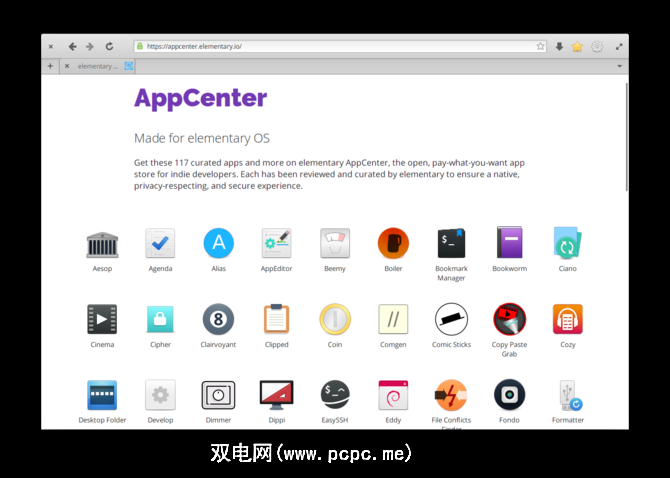The height and width of the screenshot is (478, 670).
Task: Open the Aesop app icon
Action: pos(102,244)
